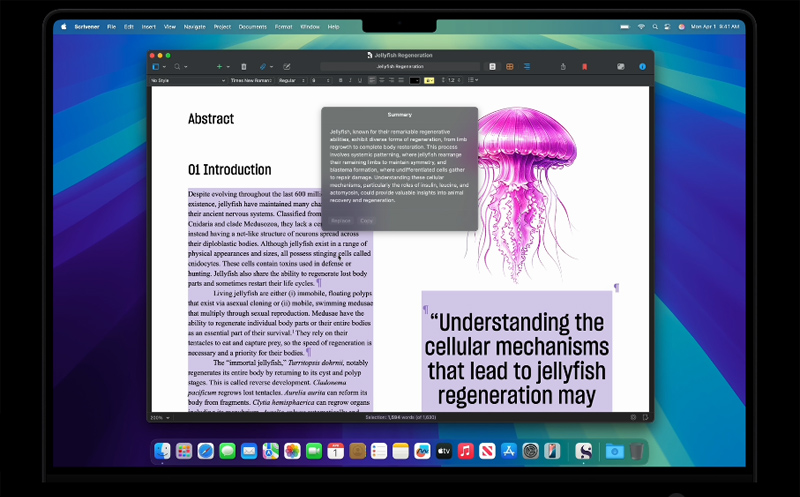800x497 pixels.
Task: Toggle underline formatting
Action: (360, 80)
